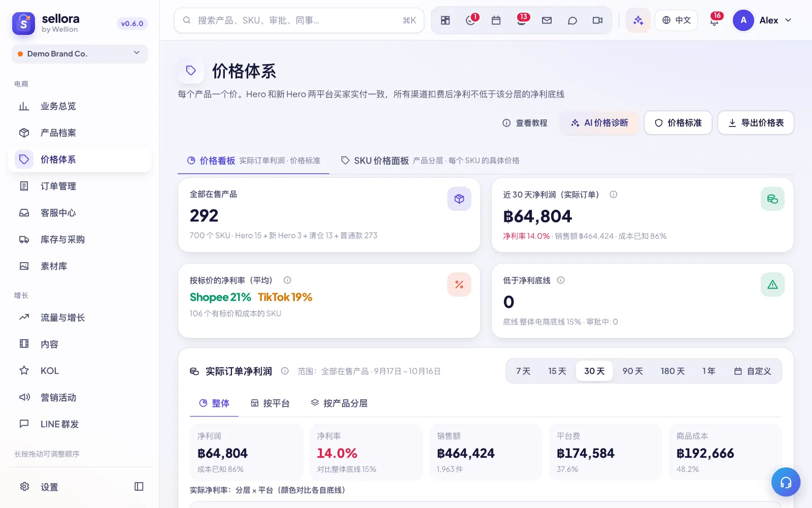Click info icon next to 近30天净利润
This screenshot has width=812, height=508.
click(x=613, y=195)
